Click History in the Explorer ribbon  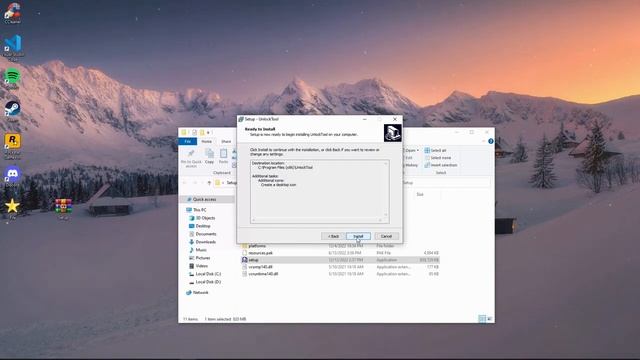[x=410, y=165]
